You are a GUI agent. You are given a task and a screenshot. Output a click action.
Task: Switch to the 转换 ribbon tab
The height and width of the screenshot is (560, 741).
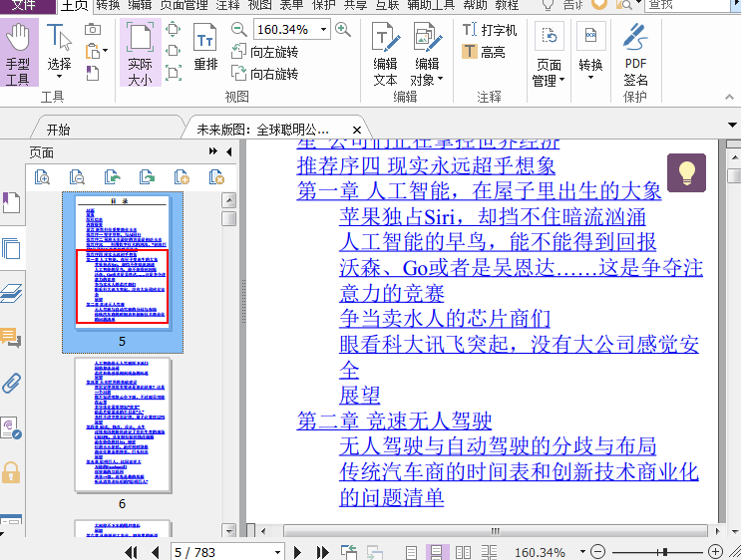109,5
